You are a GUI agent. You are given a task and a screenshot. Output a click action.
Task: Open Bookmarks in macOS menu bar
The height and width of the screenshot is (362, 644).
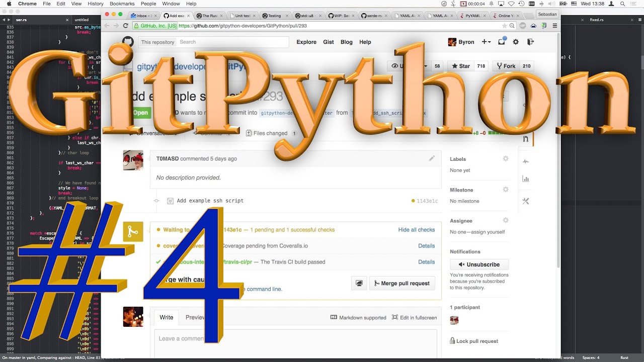[x=122, y=4]
